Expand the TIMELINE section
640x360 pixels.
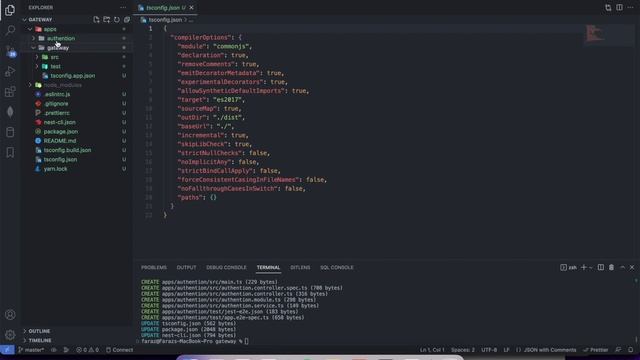[40, 340]
